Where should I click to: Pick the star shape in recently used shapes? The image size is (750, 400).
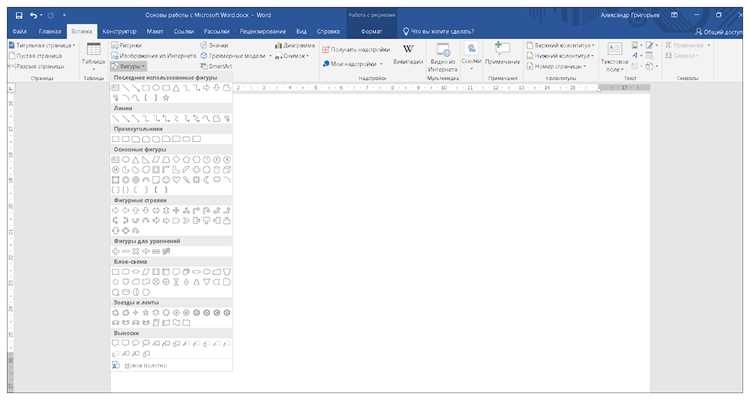click(x=166, y=98)
